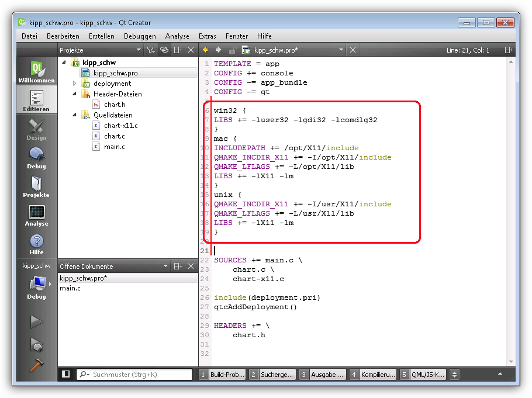
Task: Click the include(deployment.pri) line
Action: pos(267,297)
